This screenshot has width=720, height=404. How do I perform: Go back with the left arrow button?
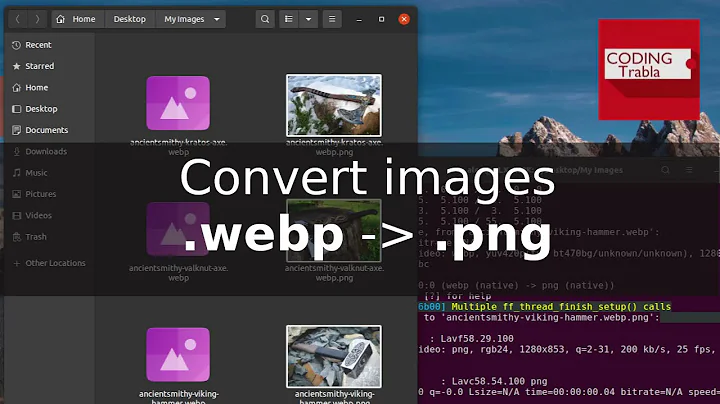18,19
